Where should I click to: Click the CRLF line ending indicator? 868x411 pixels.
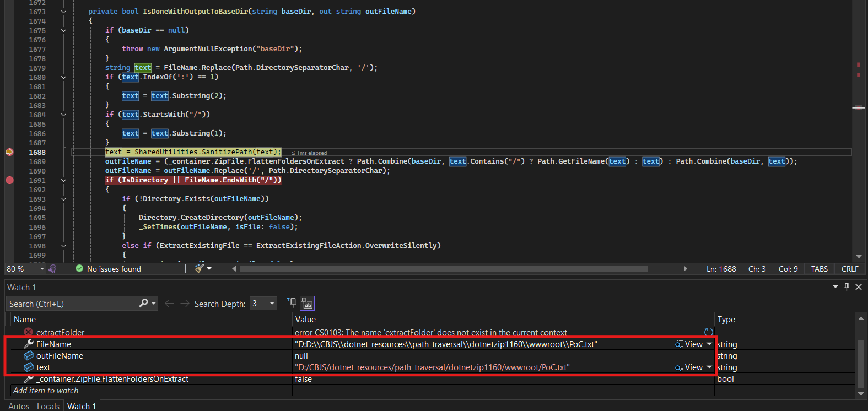pos(850,269)
